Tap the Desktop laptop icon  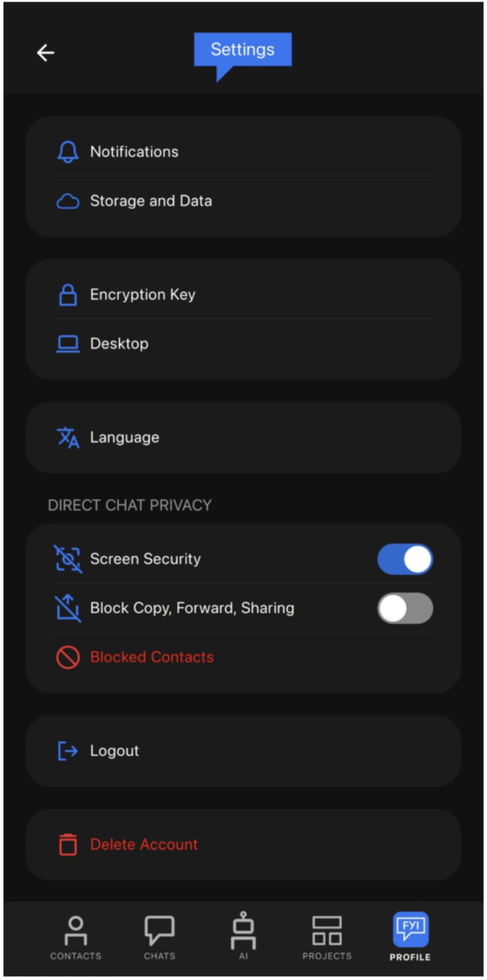pos(68,344)
